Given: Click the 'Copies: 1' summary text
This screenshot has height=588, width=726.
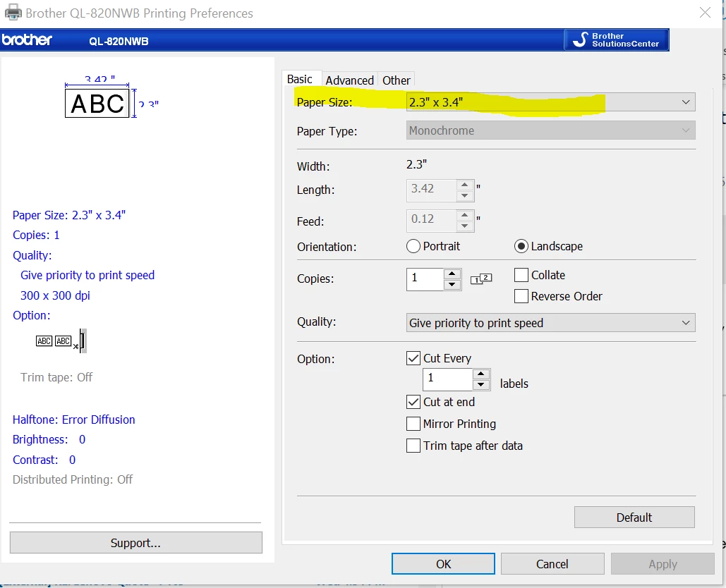Looking at the screenshot, I should (36, 235).
